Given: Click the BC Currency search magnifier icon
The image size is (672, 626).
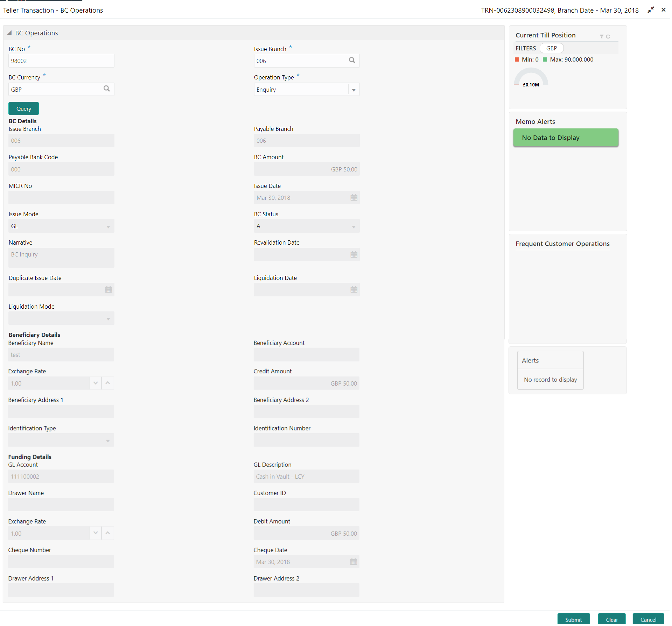Looking at the screenshot, I should [x=107, y=89].
